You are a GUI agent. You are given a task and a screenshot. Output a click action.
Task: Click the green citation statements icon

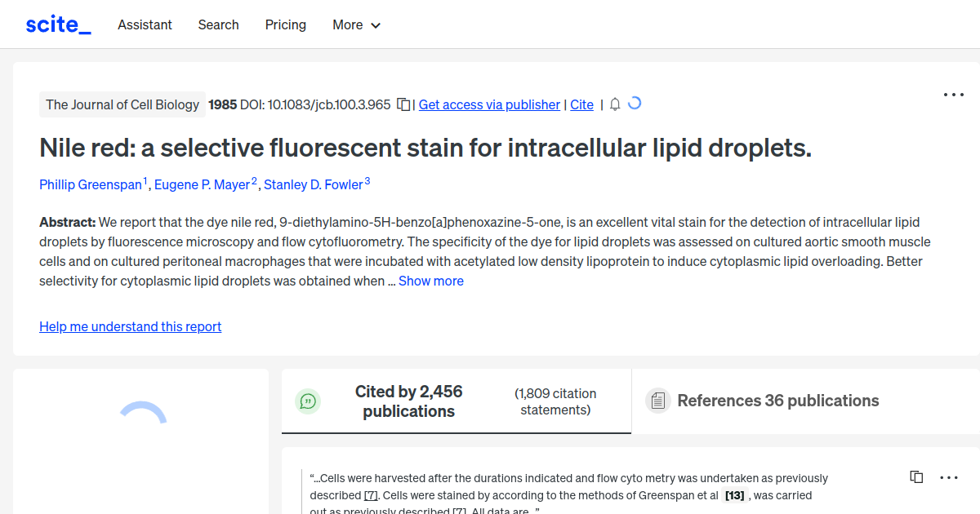pyautogui.click(x=308, y=401)
